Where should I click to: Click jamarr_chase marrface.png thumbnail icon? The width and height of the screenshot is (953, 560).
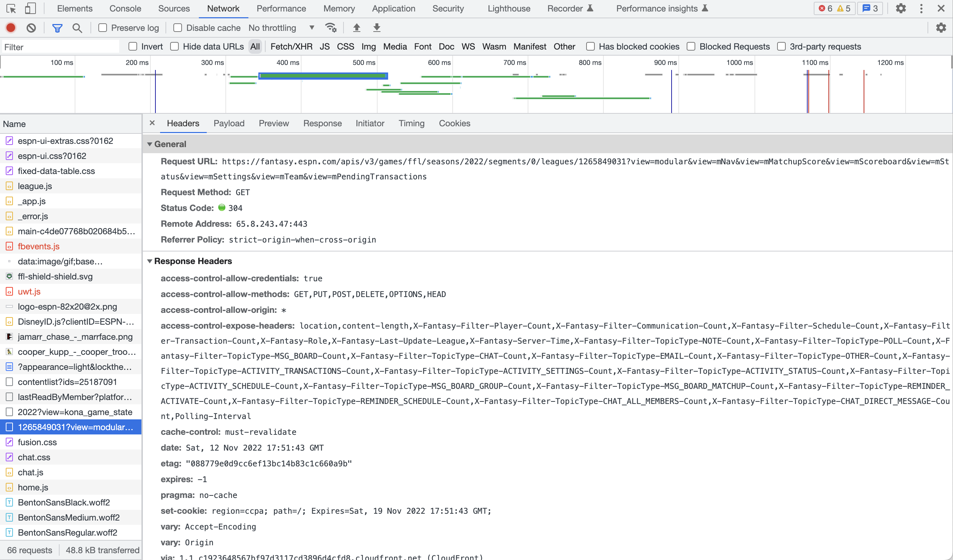[9, 337]
